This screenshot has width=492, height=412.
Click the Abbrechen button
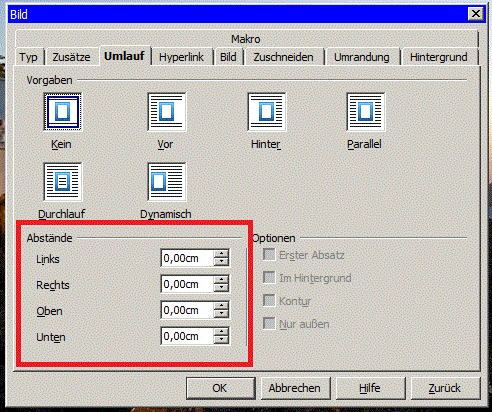tap(295, 388)
